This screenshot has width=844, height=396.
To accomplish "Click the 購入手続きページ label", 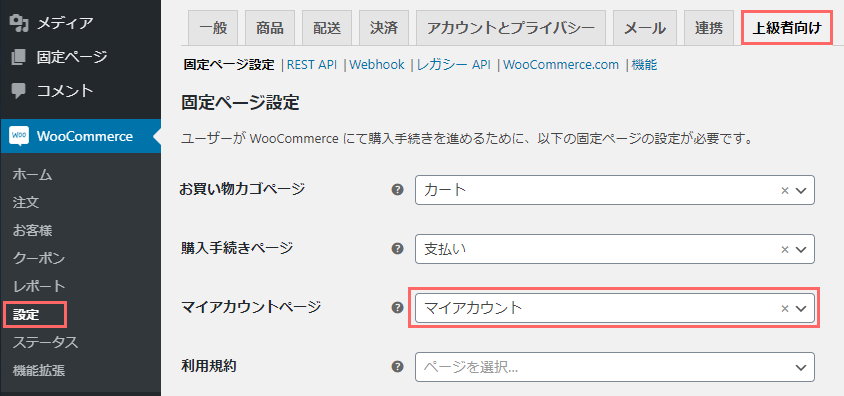I will coord(236,248).
